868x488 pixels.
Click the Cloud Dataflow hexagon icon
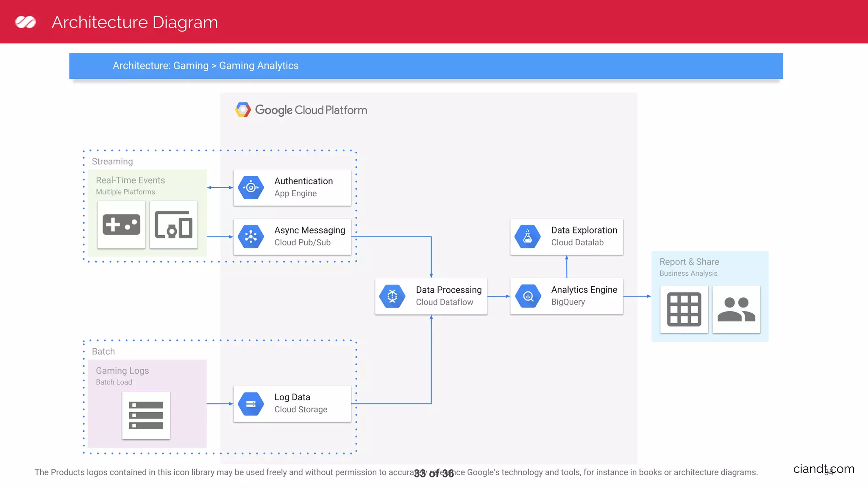coord(392,296)
